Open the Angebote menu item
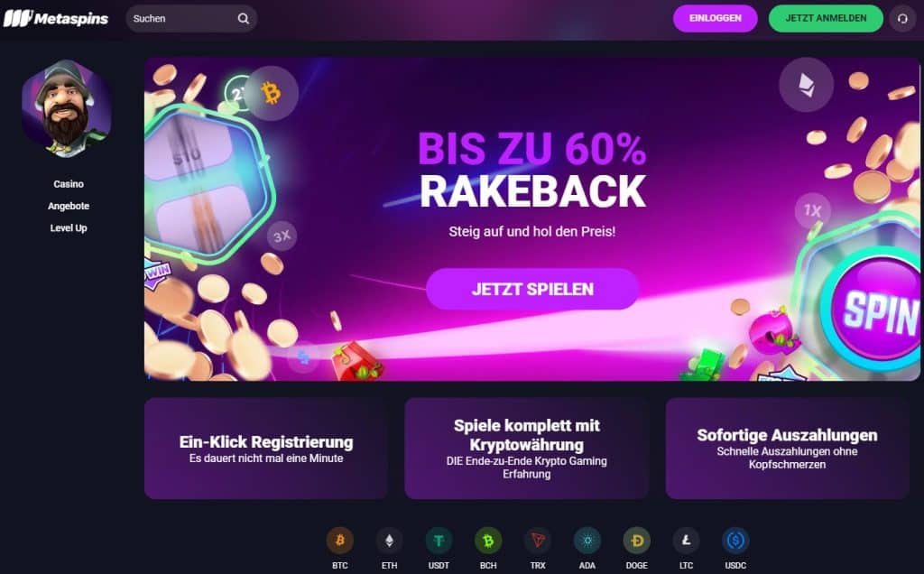Image resolution: width=924 pixels, height=574 pixels. tap(69, 206)
